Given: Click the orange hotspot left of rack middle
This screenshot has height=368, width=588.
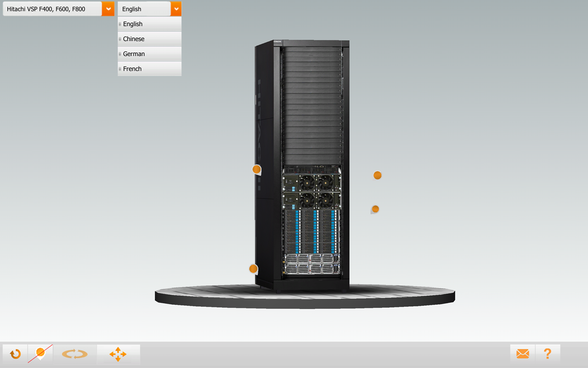Looking at the screenshot, I should (257, 170).
